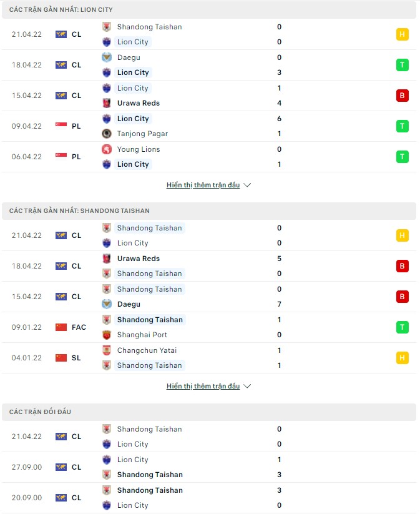The width and height of the screenshot is (420, 514).
Task: Click the SL competition label
Action: pyautogui.click(x=76, y=358)
